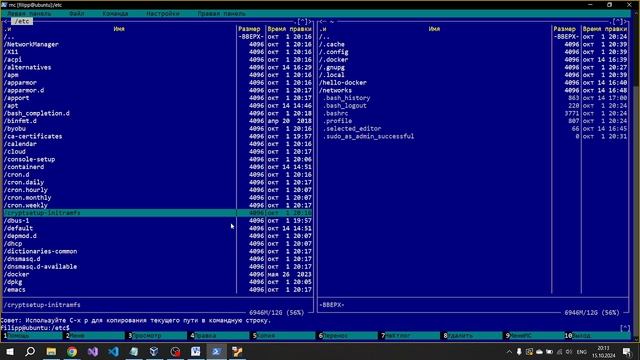Click F10 Выход quit button
640x360 pixels.
coord(598,336)
